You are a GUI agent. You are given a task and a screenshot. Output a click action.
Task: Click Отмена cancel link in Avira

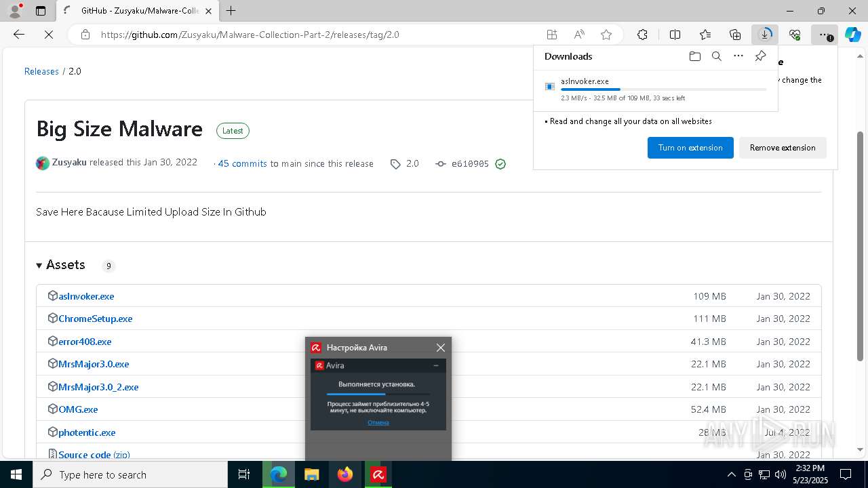pos(378,422)
